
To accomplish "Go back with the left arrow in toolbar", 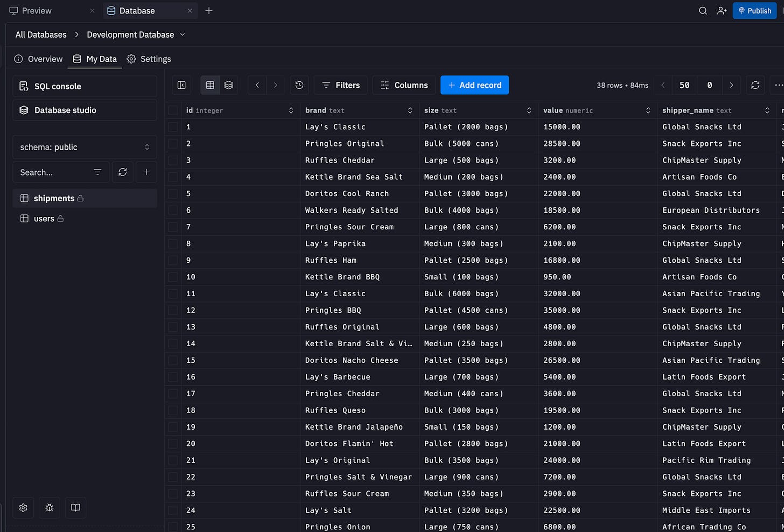I will 257,85.
